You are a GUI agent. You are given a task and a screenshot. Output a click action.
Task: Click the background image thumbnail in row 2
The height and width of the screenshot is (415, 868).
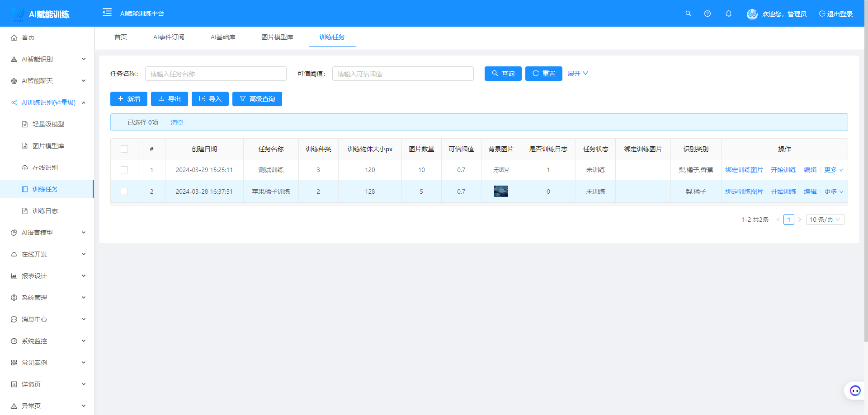point(501,191)
